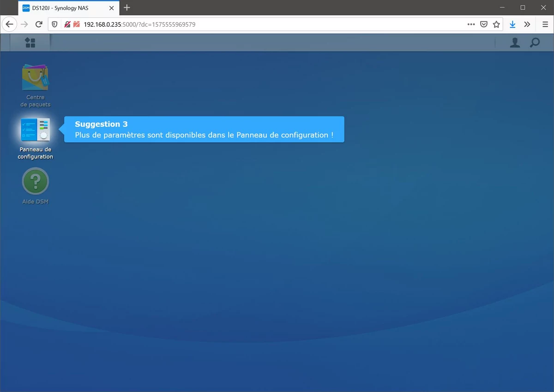Open the downloads arrow panel
Screen dimensions: 554x392
512,24
